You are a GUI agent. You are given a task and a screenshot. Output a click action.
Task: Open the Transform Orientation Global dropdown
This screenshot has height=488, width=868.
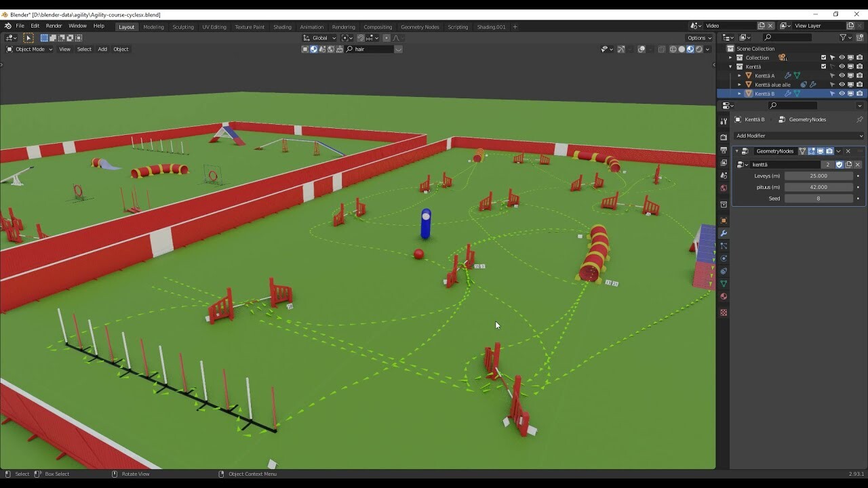coord(319,38)
